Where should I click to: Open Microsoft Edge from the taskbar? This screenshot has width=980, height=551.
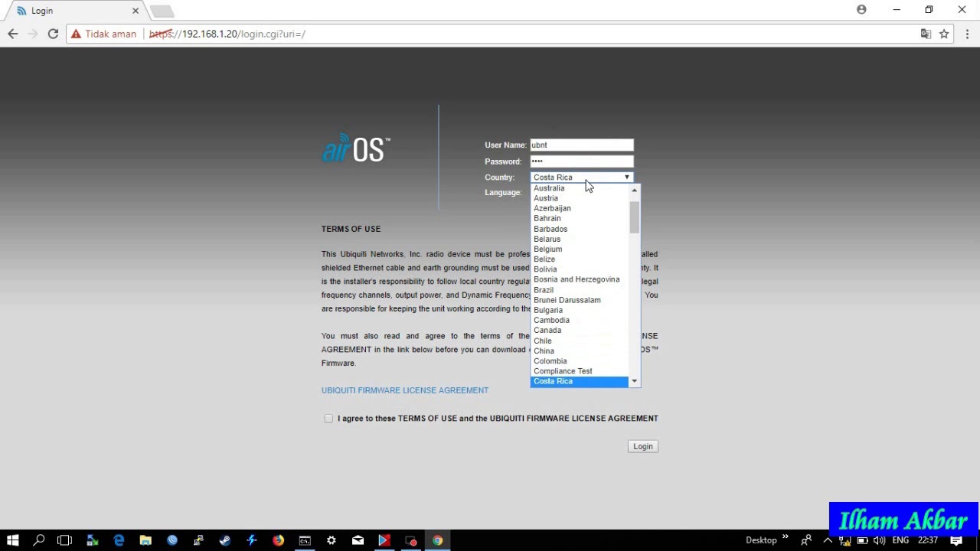click(x=119, y=540)
